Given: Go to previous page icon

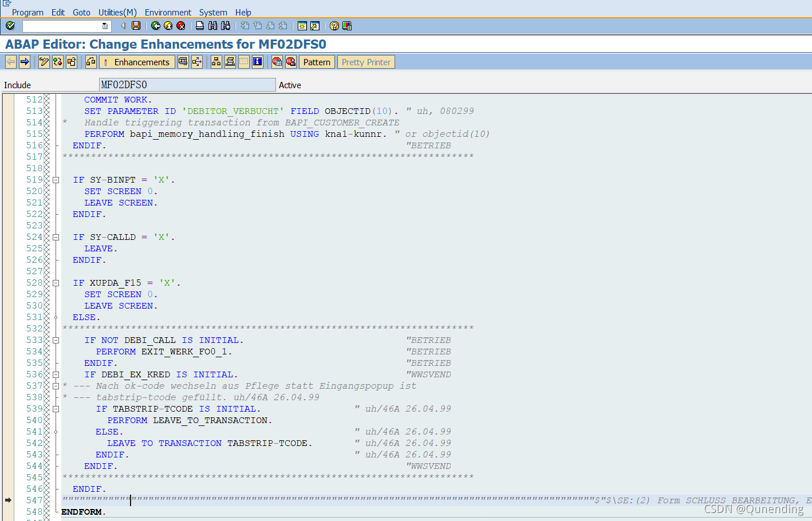Looking at the screenshot, I should pyautogui.click(x=258, y=26).
